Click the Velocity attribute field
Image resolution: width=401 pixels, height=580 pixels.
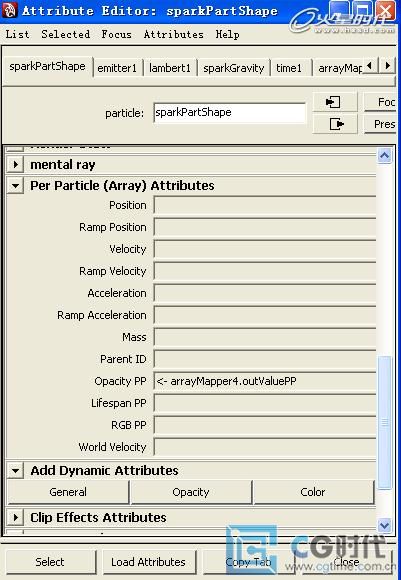pos(265,249)
